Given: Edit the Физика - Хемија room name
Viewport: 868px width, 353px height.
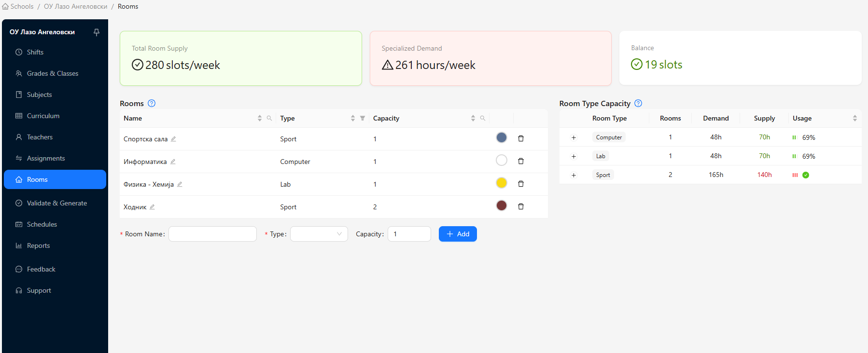Looking at the screenshot, I should (180, 184).
